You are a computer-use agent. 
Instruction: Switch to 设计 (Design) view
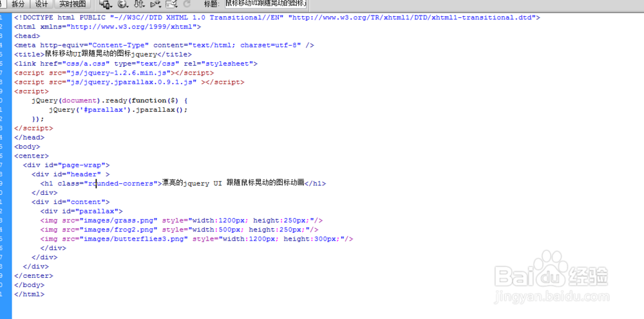(x=41, y=4)
